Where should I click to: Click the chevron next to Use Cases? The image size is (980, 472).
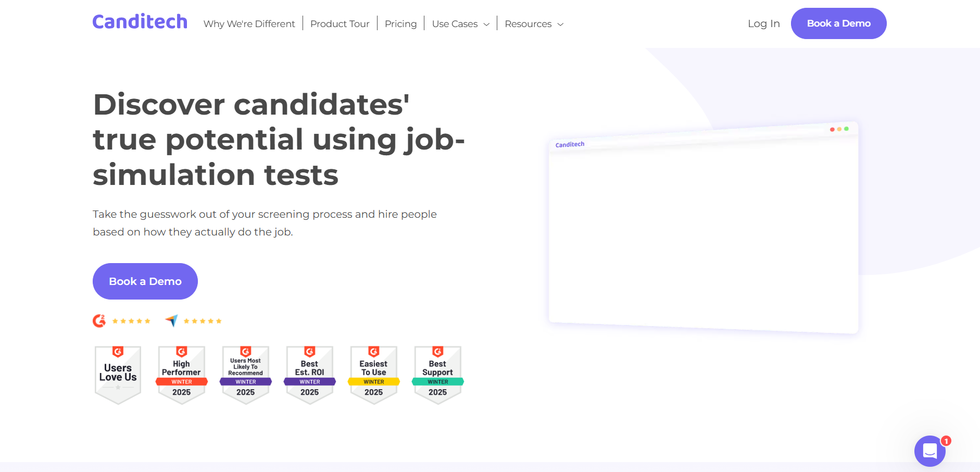[x=486, y=24]
